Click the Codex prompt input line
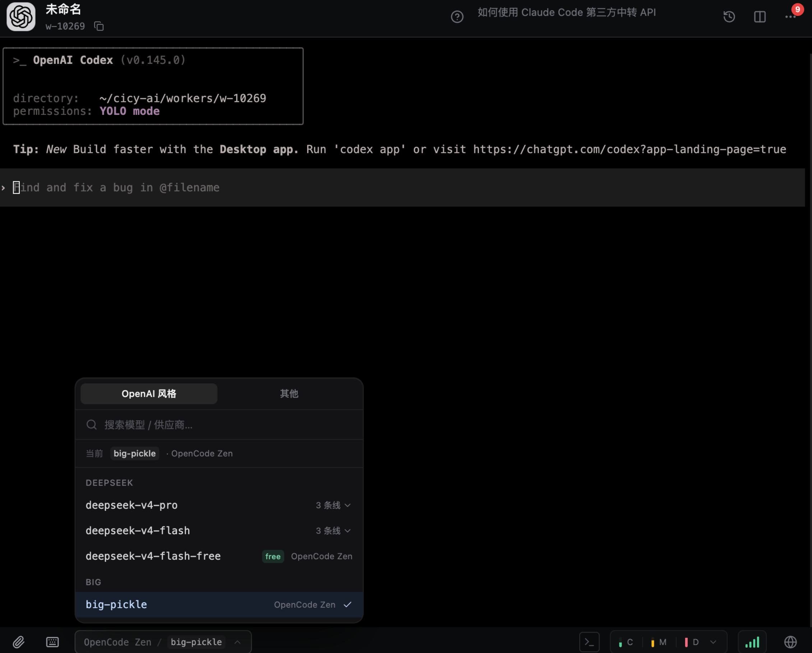812x653 pixels. click(402, 187)
